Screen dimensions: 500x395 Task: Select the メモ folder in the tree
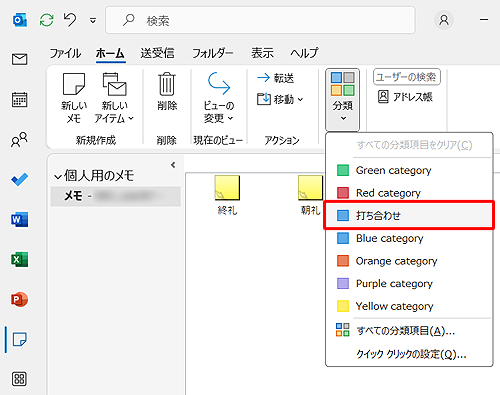point(116,196)
